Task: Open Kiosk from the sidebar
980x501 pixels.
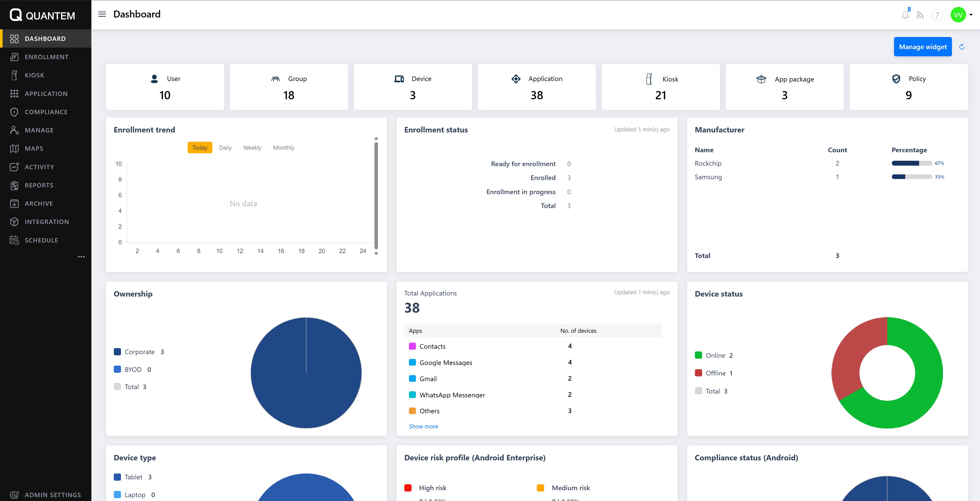Action: pos(34,75)
